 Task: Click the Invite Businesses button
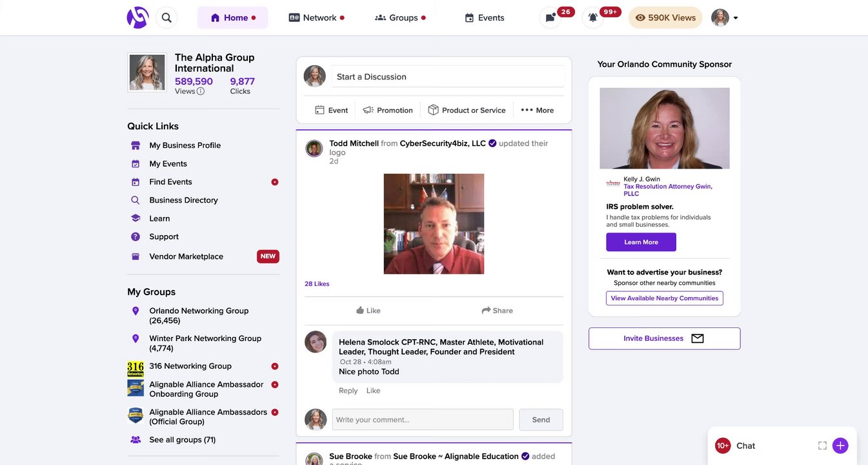[x=665, y=338]
